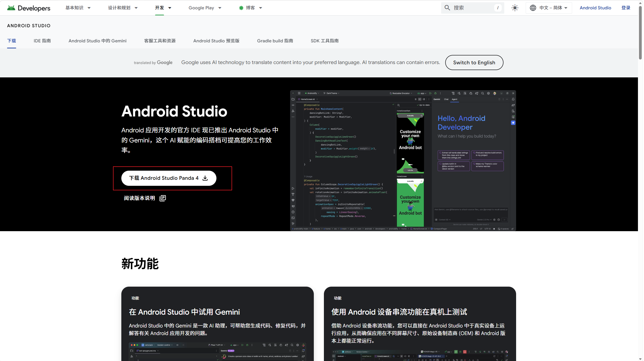The height and width of the screenshot is (361, 644).
Task: Select the 下载 tab
Action: (12, 41)
